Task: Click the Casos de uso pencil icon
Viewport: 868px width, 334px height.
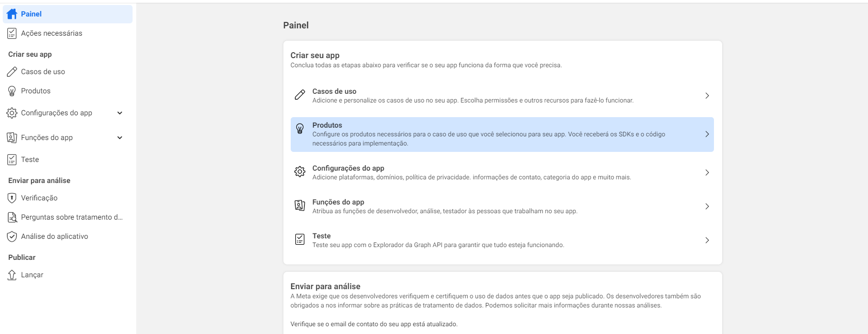Action: (x=11, y=71)
